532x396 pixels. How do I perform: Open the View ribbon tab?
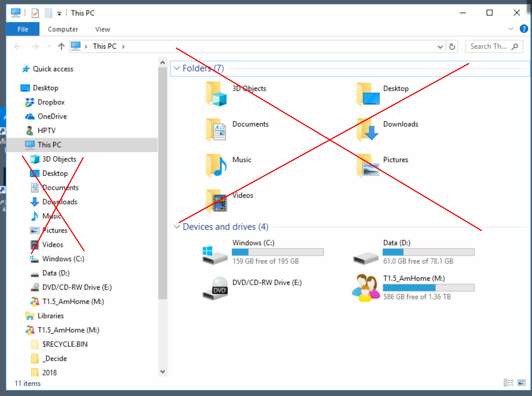(102, 29)
